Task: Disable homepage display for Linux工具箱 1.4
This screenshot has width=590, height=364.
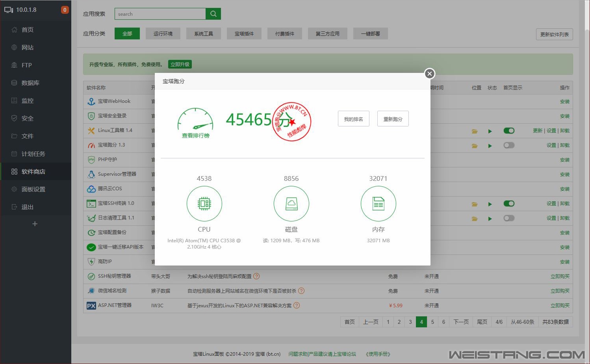Action: 508,130
